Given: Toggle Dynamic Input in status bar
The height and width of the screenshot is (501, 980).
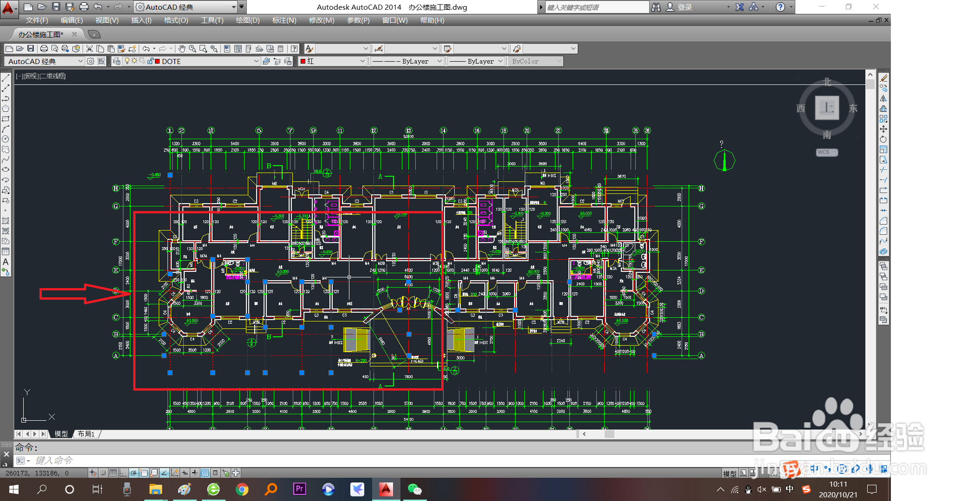Looking at the screenshot, I should coord(185,473).
